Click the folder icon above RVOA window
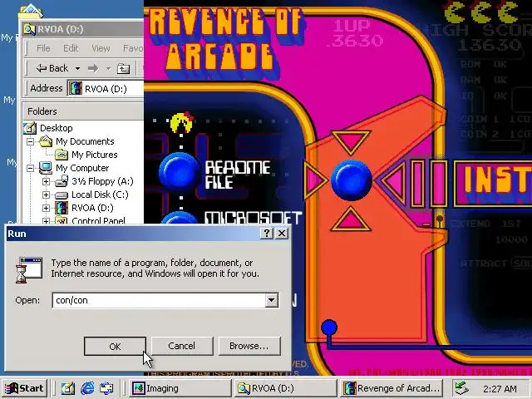This screenshot has height=399, width=532. coord(31,11)
